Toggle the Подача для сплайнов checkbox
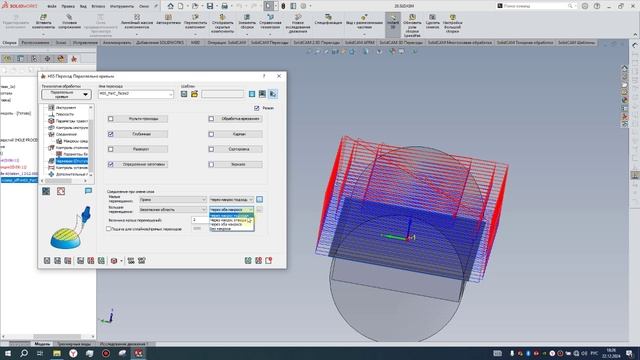 tap(109, 229)
